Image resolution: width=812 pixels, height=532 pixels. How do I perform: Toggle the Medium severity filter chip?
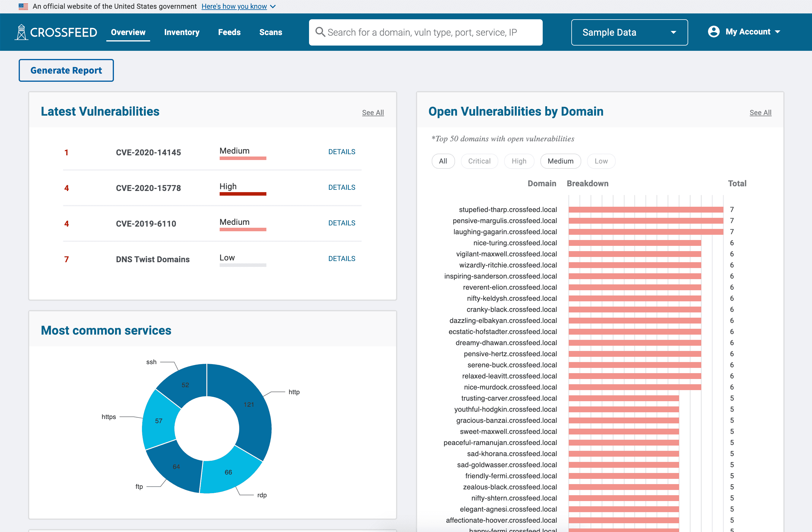click(x=560, y=161)
